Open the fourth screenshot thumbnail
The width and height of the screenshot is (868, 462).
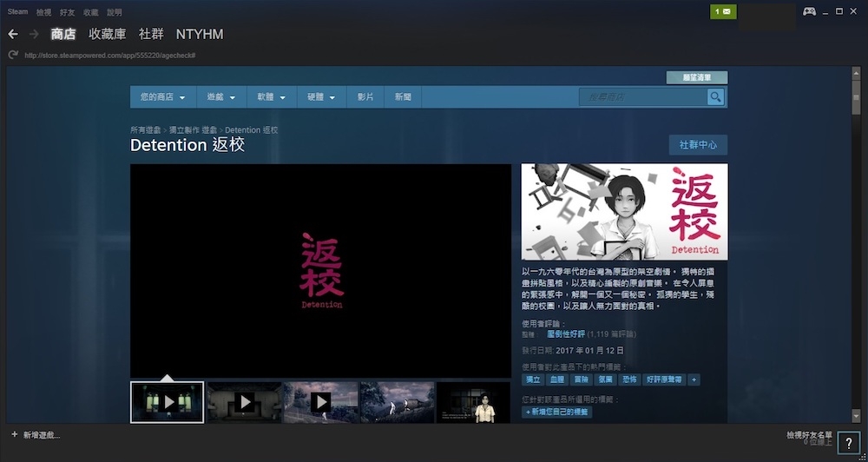coord(397,402)
